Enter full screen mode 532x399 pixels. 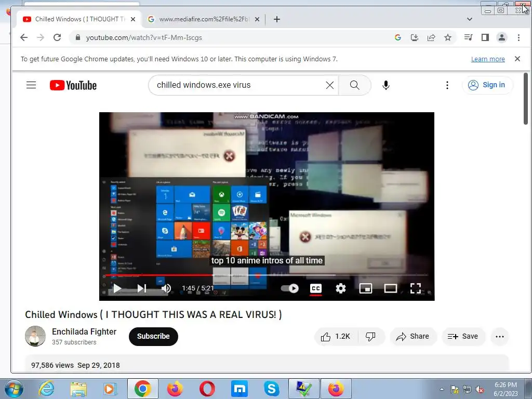click(x=416, y=288)
